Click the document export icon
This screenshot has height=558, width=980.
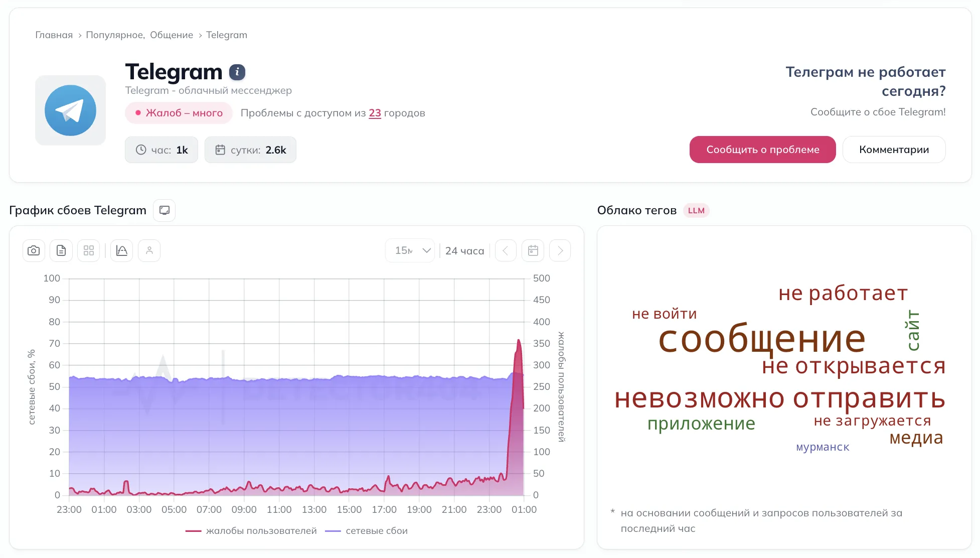click(x=61, y=250)
